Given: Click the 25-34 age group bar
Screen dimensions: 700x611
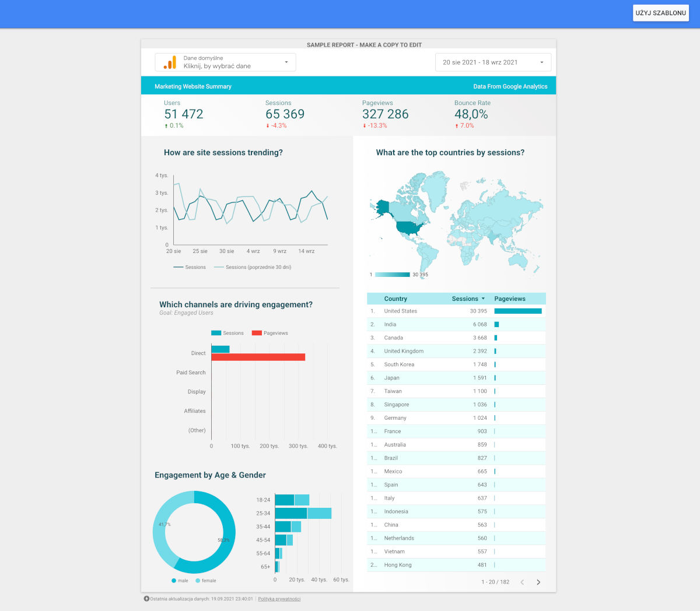Looking at the screenshot, I should tap(303, 513).
